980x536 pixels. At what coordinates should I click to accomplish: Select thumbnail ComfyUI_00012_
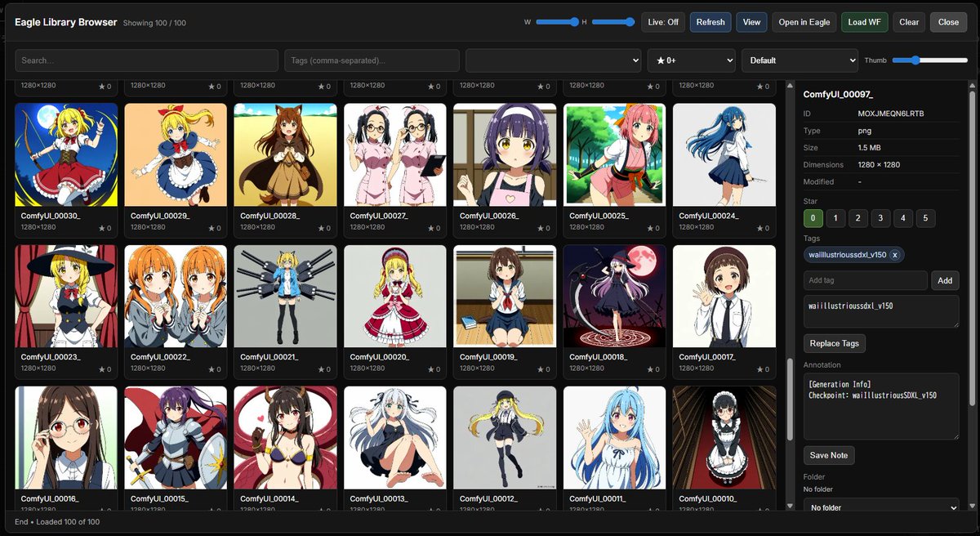click(505, 438)
